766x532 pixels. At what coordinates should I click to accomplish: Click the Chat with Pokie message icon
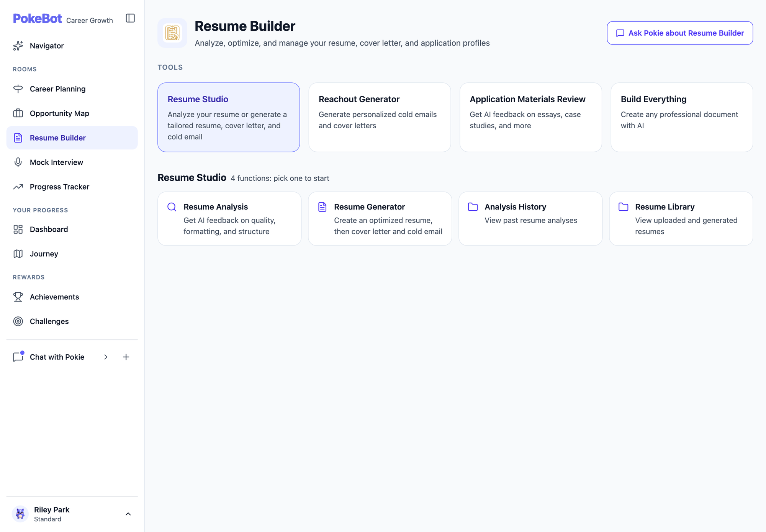pos(18,357)
